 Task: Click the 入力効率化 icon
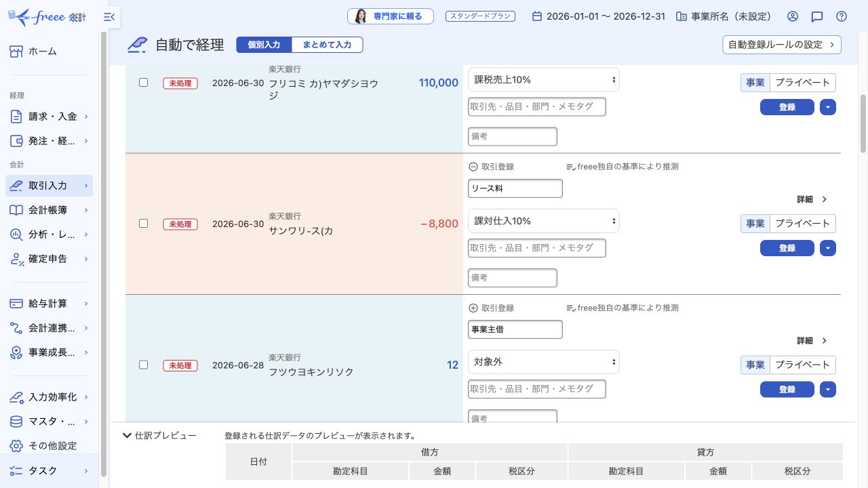pyautogui.click(x=17, y=397)
